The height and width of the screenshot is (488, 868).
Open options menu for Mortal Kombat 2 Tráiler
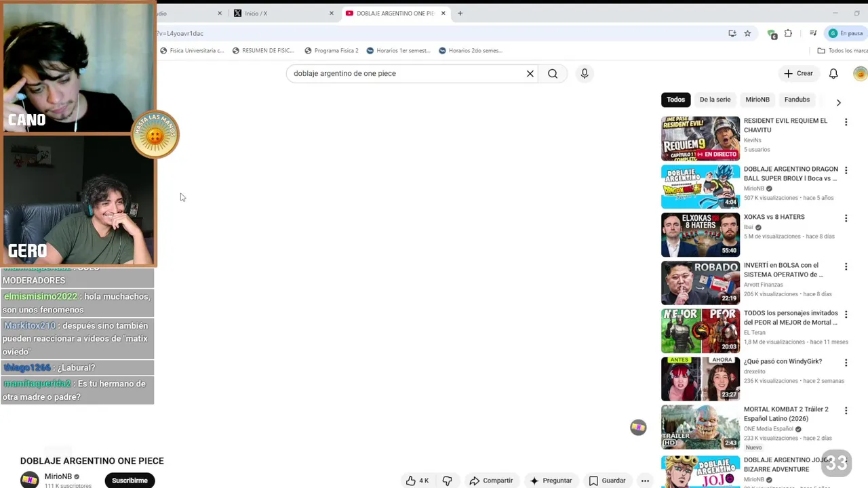846,411
